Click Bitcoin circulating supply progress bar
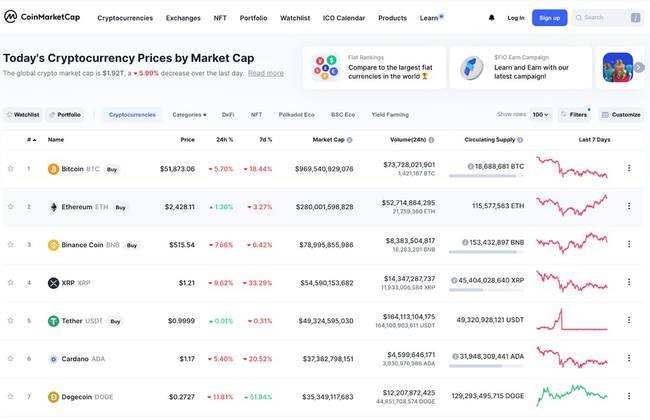 click(486, 176)
